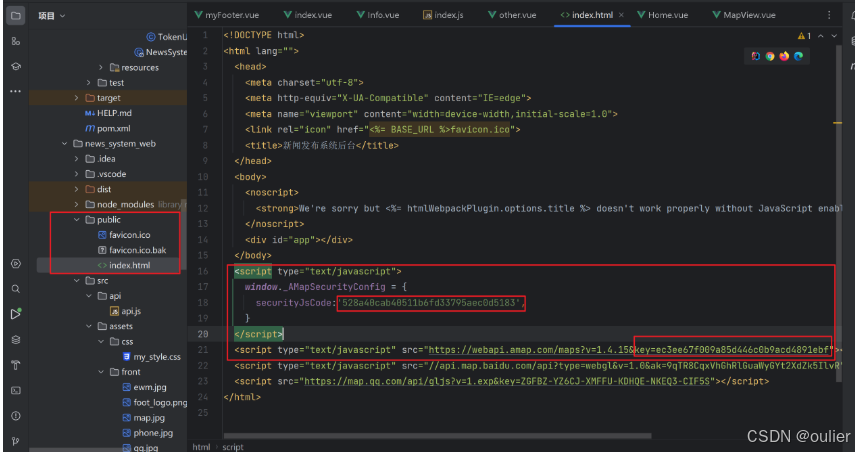The image size is (855, 452).
Task: Open page in Edge browser
Action: pos(798,56)
